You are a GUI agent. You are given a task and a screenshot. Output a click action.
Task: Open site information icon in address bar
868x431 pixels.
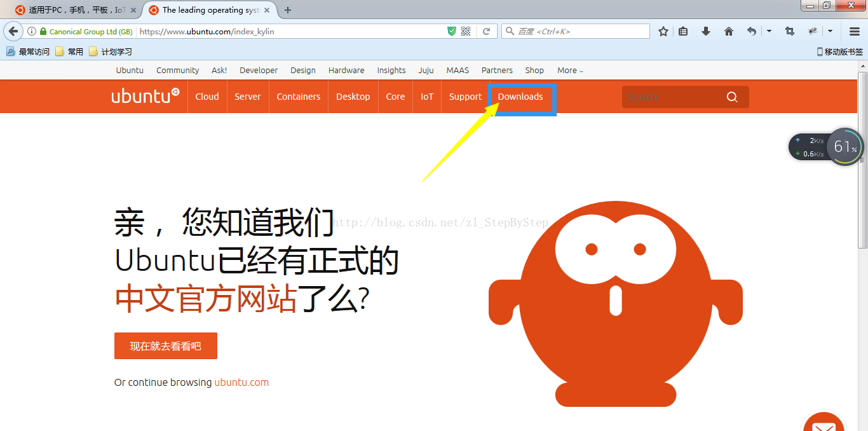click(x=32, y=31)
